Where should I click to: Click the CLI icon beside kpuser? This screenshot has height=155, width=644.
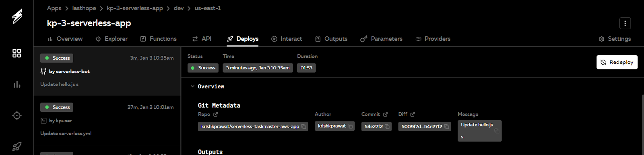click(43, 121)
